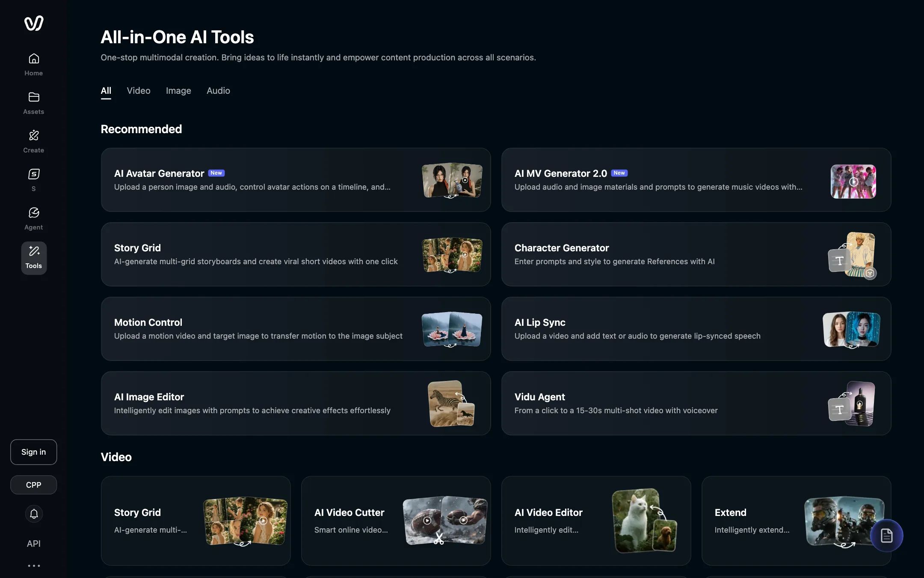Click the floating document icon button

(886, 535)
